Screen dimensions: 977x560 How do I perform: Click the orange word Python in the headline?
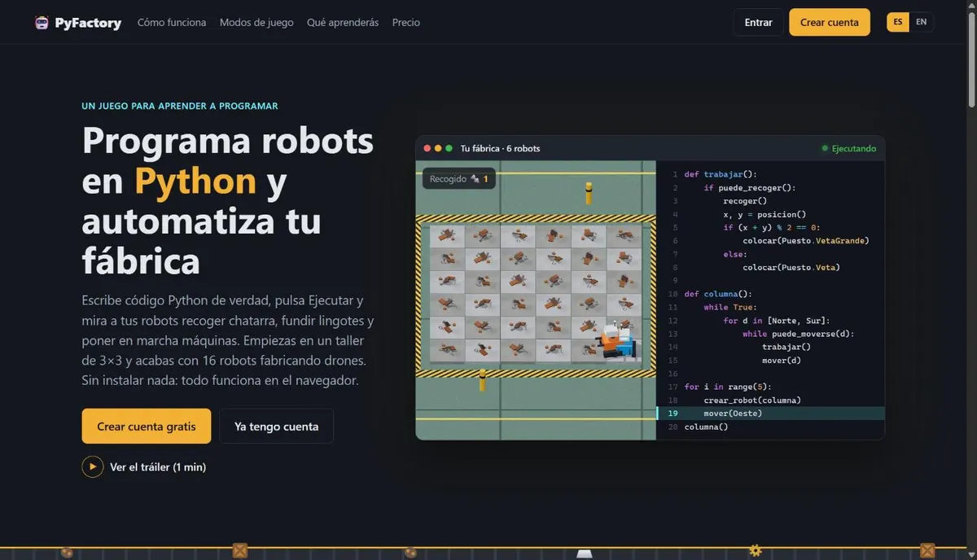point(195,181)
